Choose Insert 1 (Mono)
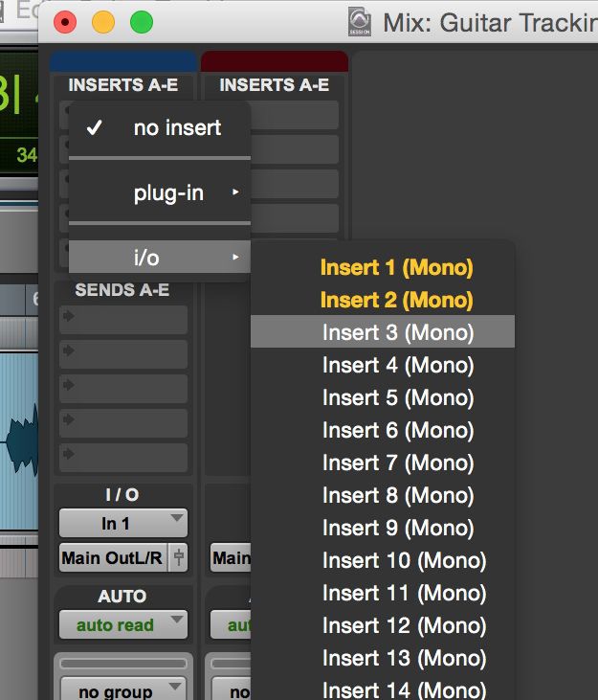The width and height of the screenshot is (598, 700). tap(383, 267)
